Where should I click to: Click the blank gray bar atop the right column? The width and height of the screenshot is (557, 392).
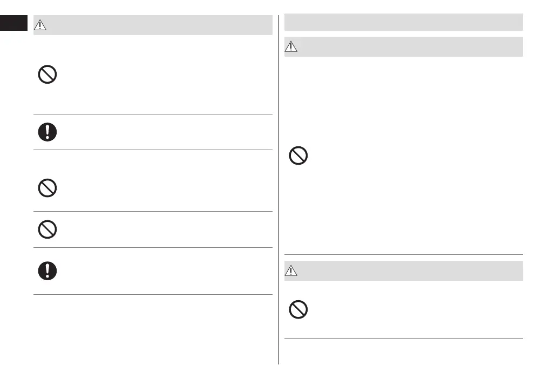pyautogui.click(x=403, y=22)
